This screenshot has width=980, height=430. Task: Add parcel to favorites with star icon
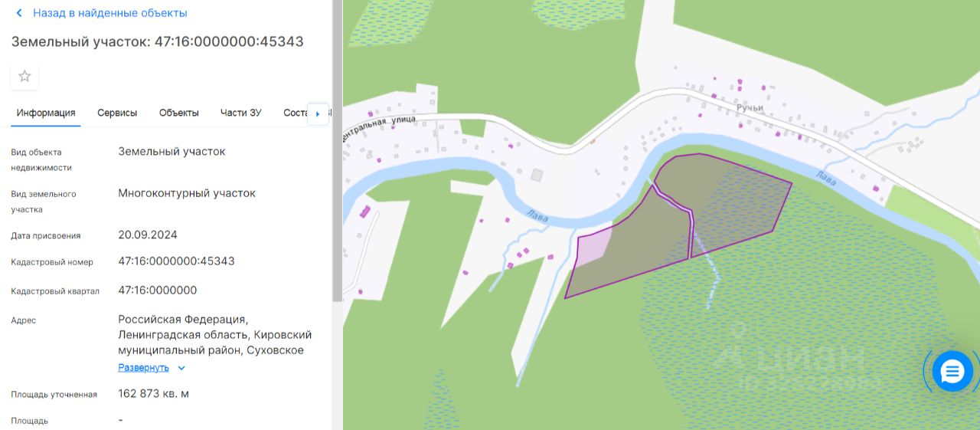click(x=24, y=76)
